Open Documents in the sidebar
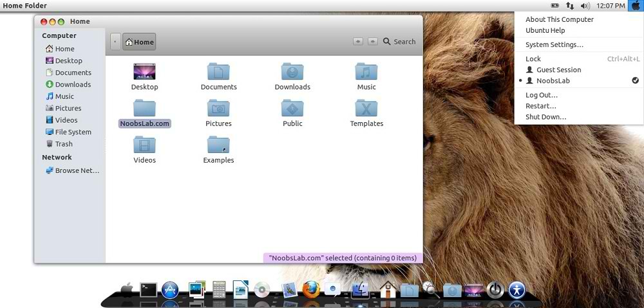 (x=68, y=73)
